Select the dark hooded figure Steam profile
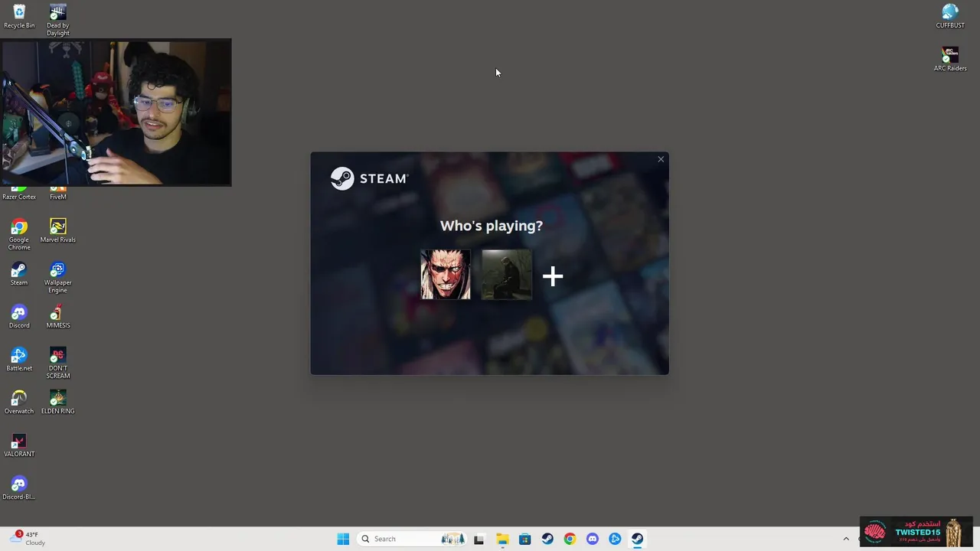This screenshot has width=980, height=551. pos(506,274)
